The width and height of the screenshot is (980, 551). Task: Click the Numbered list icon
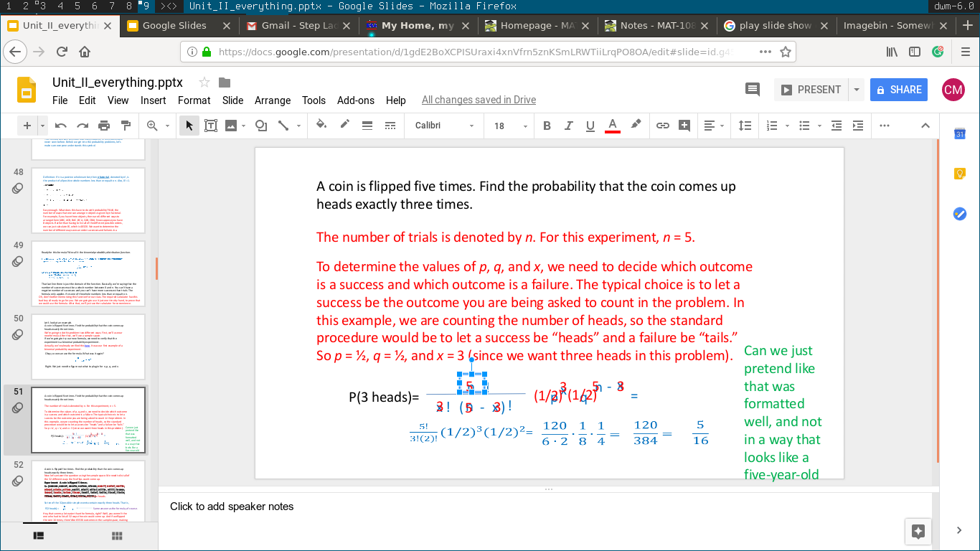[773, 126]
